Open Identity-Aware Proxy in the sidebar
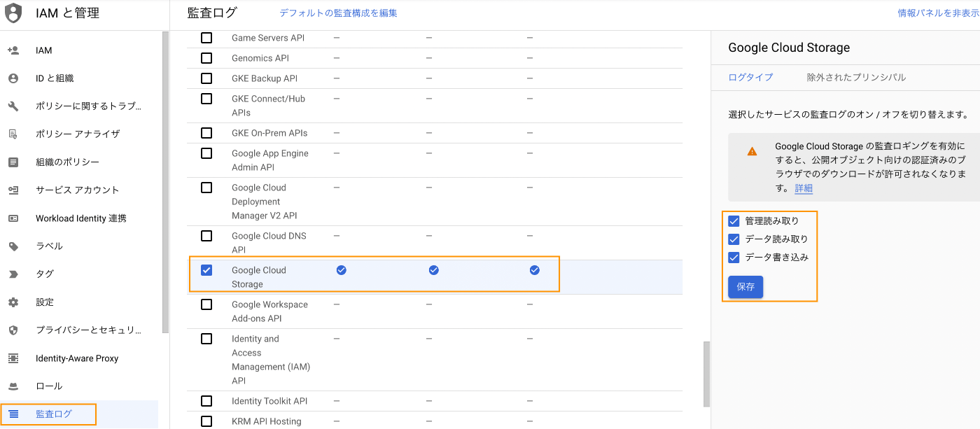Viewport: 980px width, 429px height. [79, 358]
